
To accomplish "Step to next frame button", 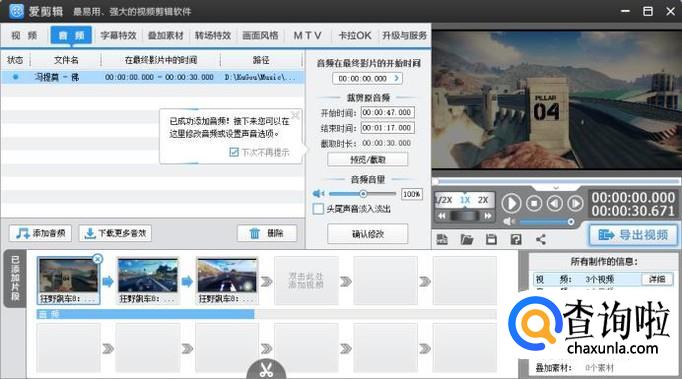I will [575, 203].
